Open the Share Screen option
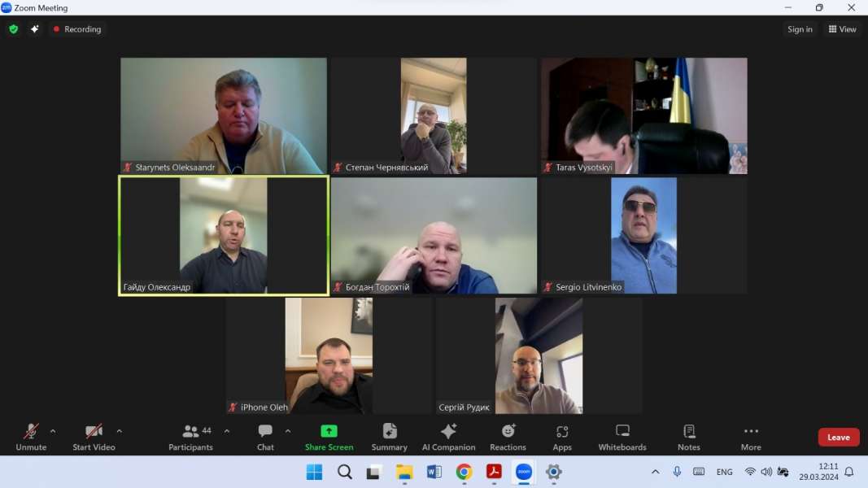868x488 pixels. coord(329,437)
